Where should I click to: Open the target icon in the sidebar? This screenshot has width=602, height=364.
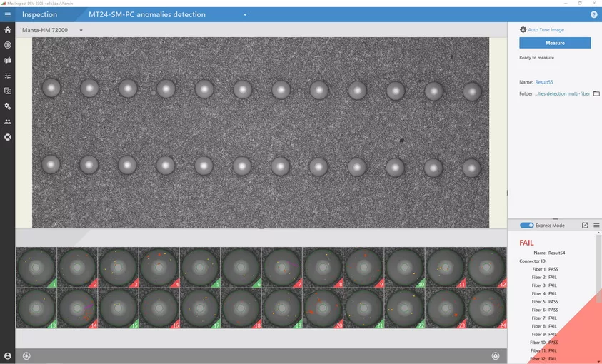pos(8,45)
